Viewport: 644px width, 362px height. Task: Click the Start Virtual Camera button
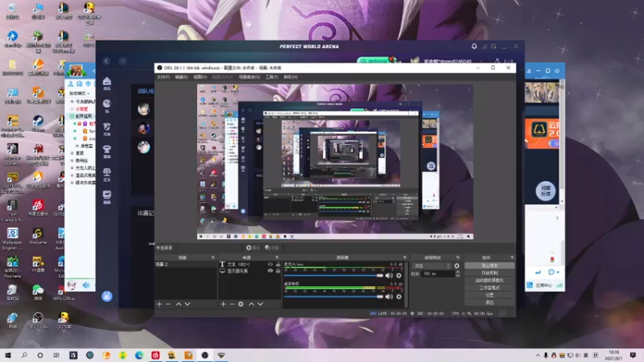click(x=489, y=280)
